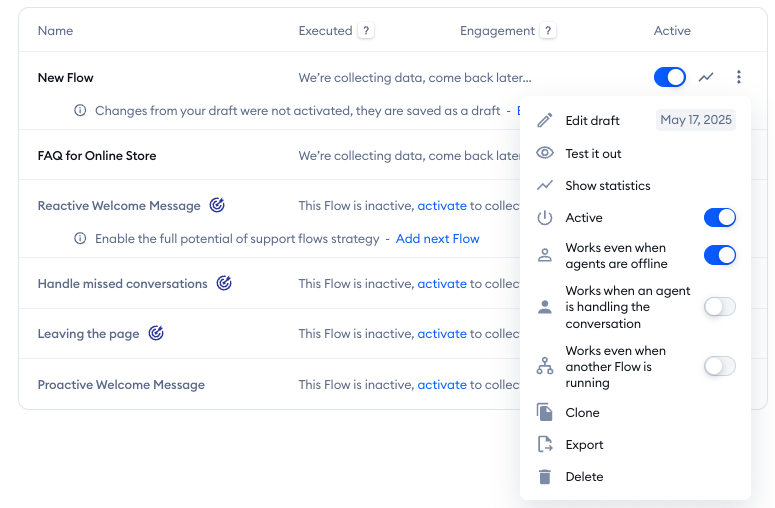This screenshot has width=775, height=508.
Task: Click the Engagement help question mark icon
Action: 548,31
